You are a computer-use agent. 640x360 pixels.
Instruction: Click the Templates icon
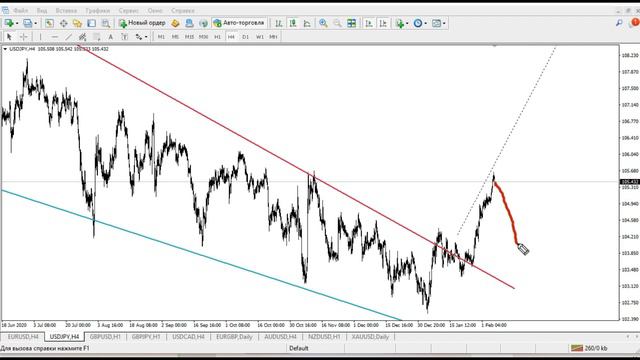tap(436, 23)
